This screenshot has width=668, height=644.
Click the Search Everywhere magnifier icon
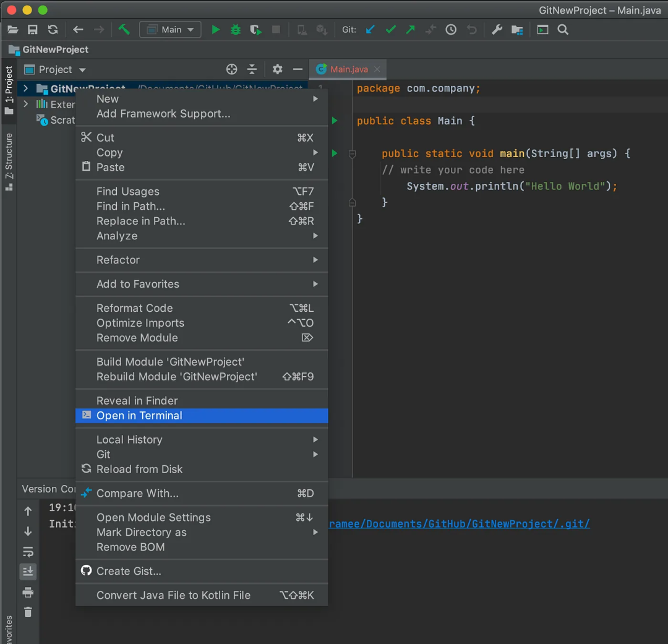tap(563, 30)
